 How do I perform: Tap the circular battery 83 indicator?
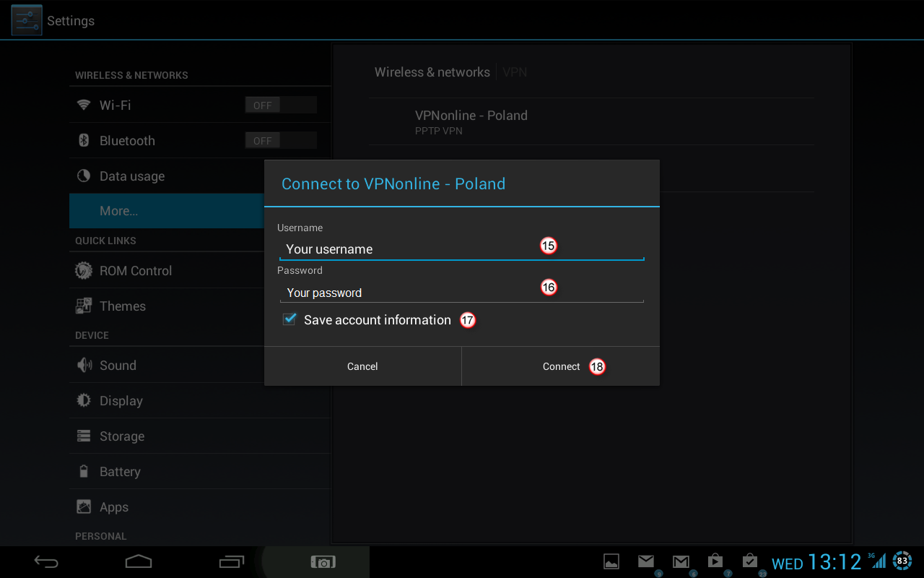(902, 560)
